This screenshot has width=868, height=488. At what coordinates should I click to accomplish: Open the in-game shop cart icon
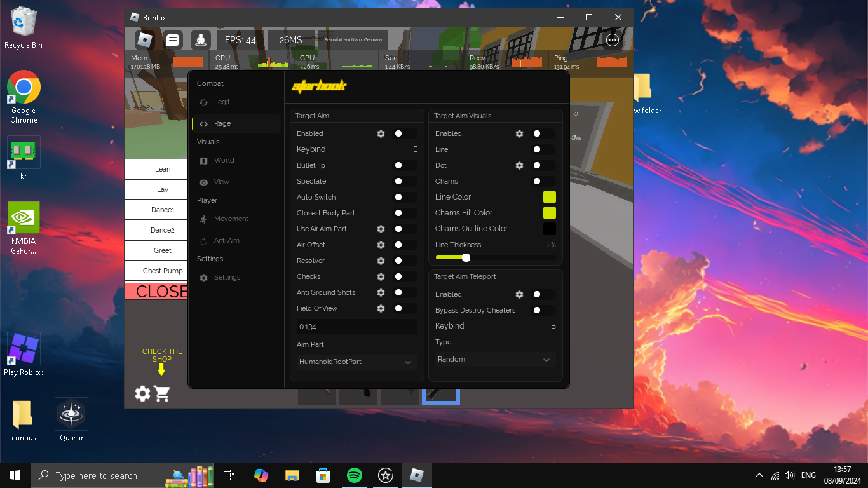click(162, 394)
